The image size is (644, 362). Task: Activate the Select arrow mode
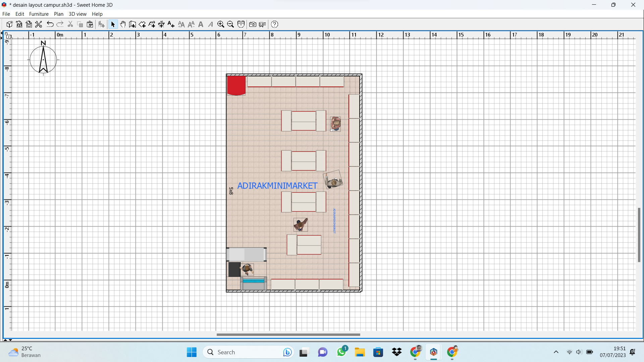[x=113, y=24]
